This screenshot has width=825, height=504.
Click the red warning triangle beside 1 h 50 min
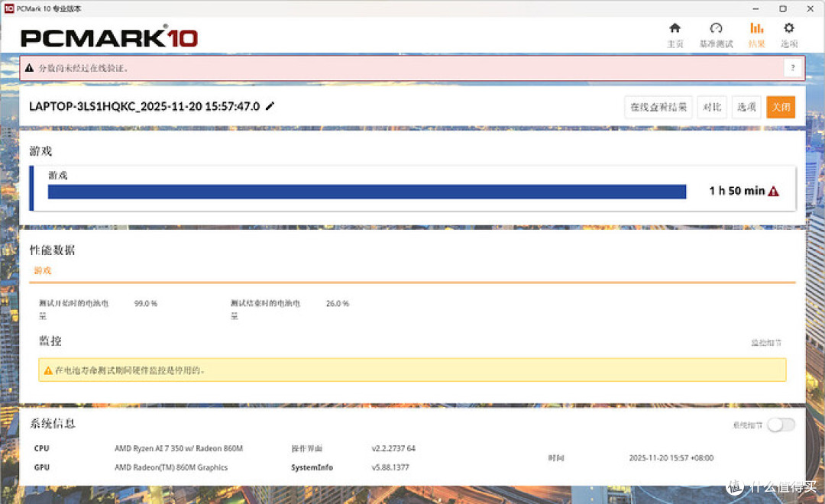773,191
